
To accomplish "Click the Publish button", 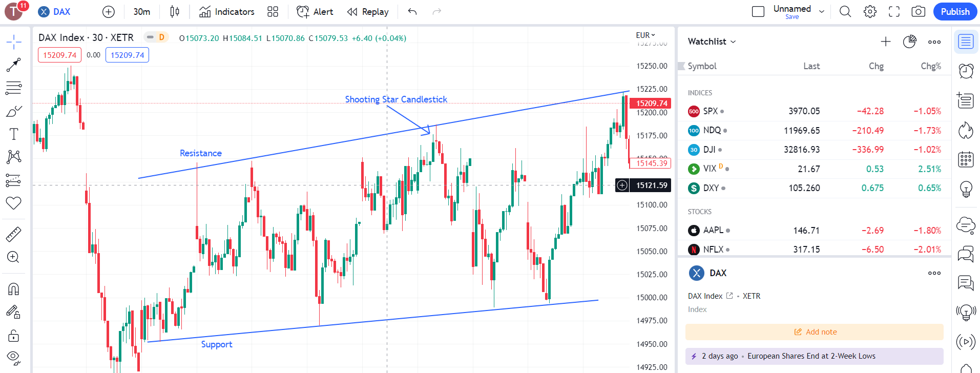I will 955,12.
